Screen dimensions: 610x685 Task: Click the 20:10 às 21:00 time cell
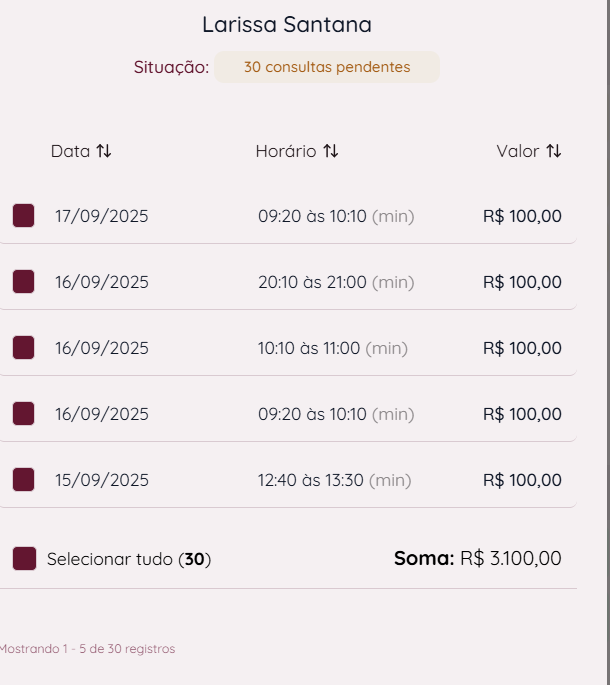point(312,282)
